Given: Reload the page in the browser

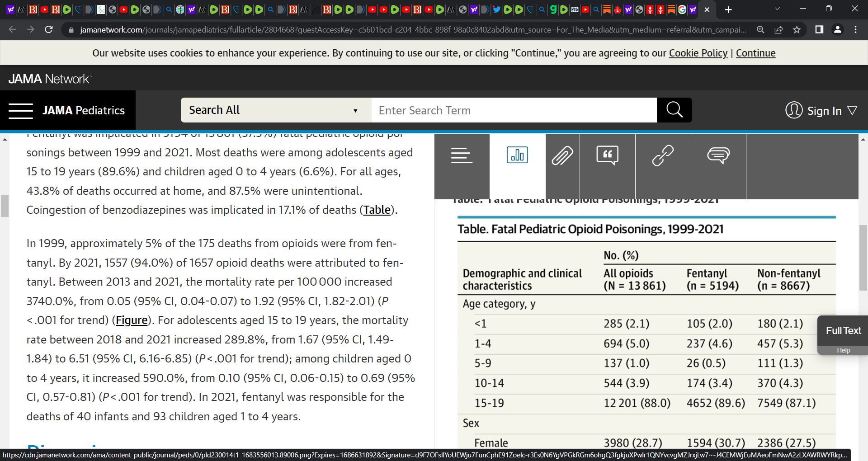Looking at the screenshot, I should tap(49, 30).
